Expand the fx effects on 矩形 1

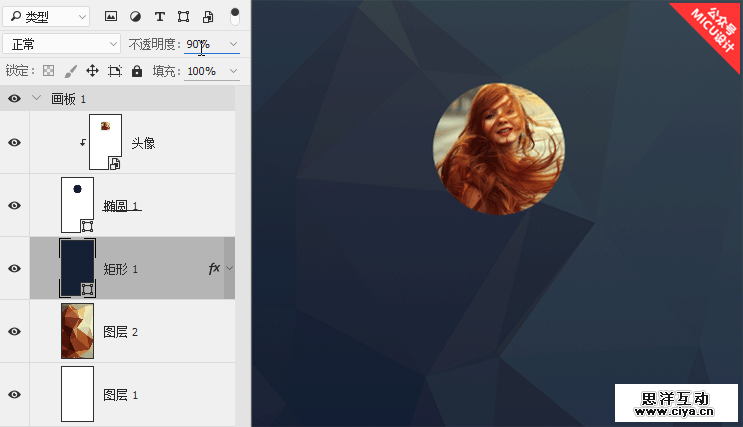click(230, 268)
